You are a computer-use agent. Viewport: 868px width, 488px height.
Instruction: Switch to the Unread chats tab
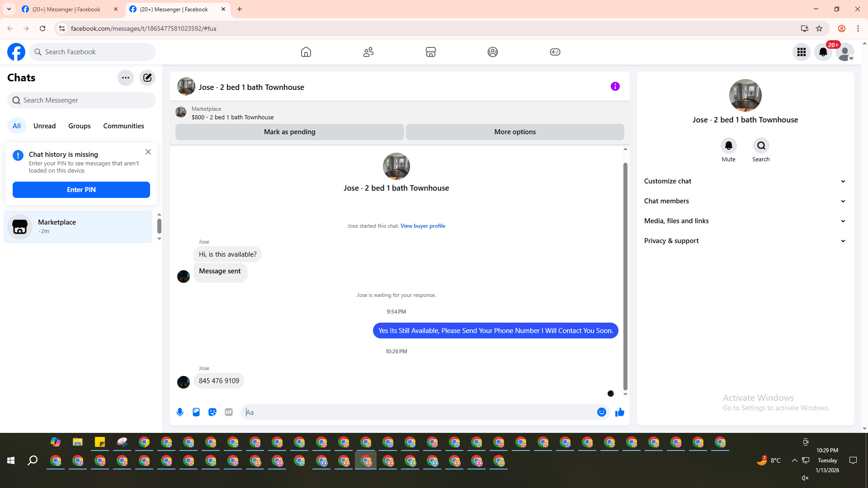[x=44, y=126]
